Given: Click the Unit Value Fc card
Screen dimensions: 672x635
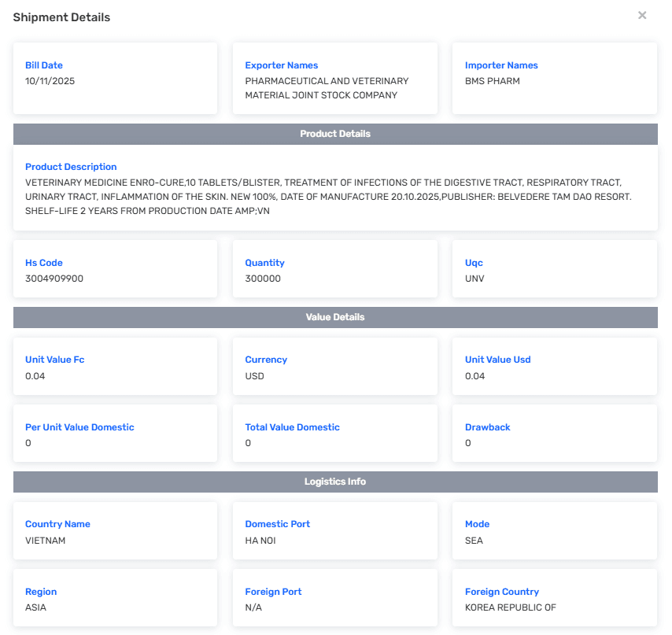Looking at the screenshot, I should [115, 367].
